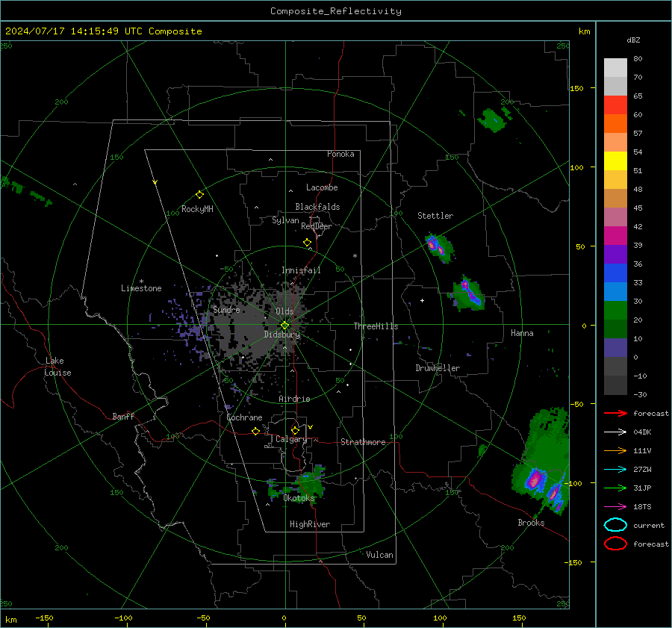672x628 pixels.
Task: Click the HighRiver label
Action: tap(310, 524)
